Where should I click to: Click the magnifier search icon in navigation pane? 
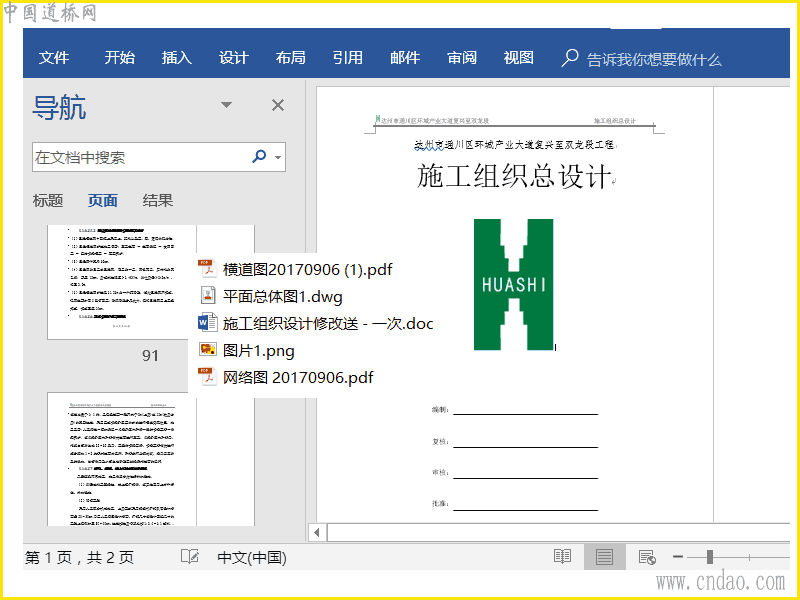(x=259, y=156)
